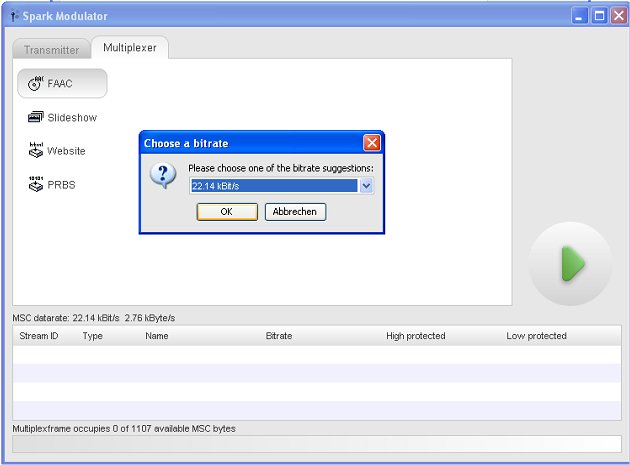The height and width of the screenshot is (465, 630).
Task: Confirm bitrate with the OK button
Action: 226,212
